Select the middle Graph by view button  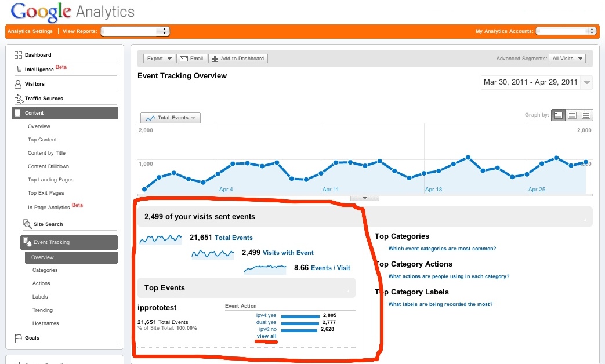[572, 115]
